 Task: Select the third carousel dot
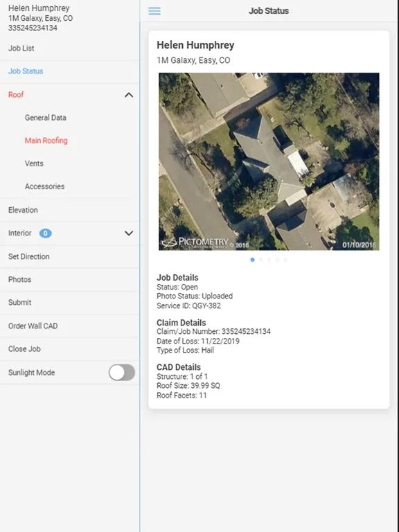(x=269, y=260)
